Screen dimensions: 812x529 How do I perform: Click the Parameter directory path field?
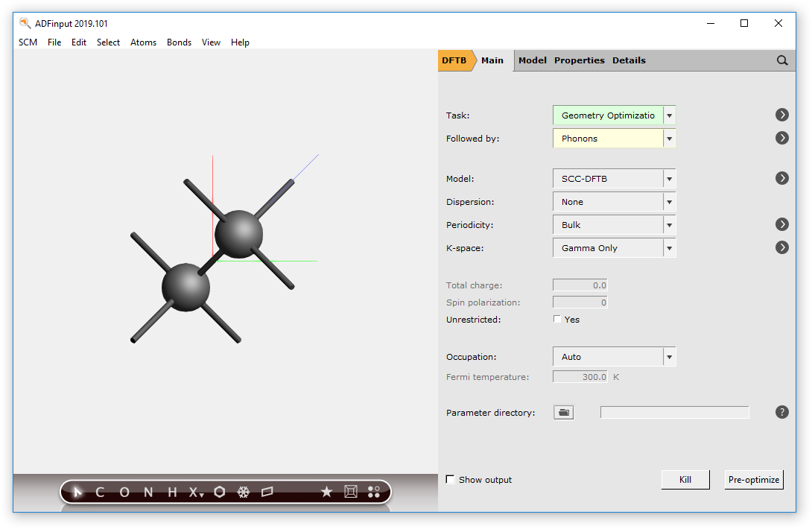click(x=674, y=413)
